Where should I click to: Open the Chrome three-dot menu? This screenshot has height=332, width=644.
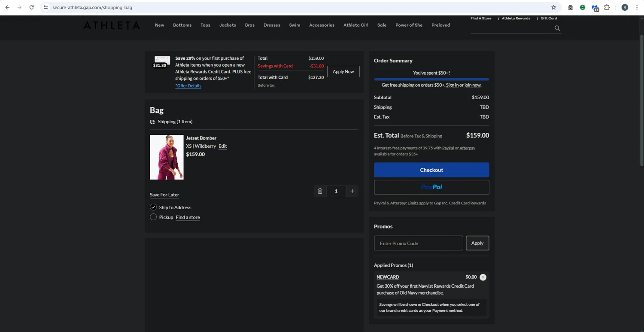[x=637, y=7]
